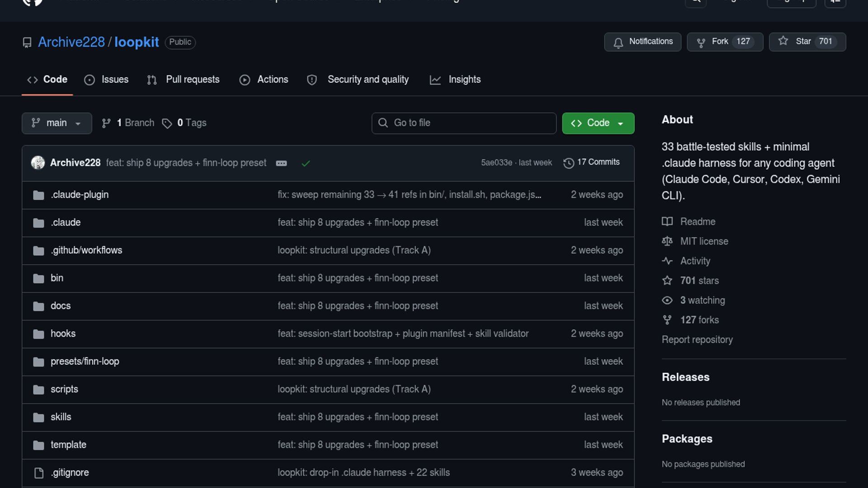Click Archive228 avatar in latest commit row
The image size is (868, 488).
[x=38, y=163]
